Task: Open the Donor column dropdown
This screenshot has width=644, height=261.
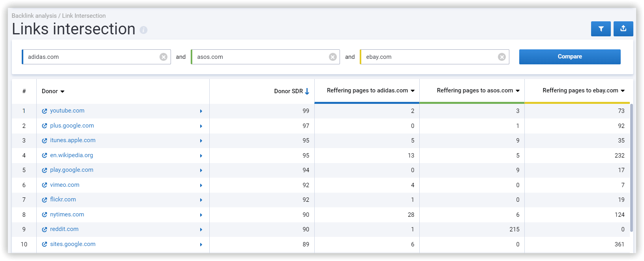Action: 62,92
